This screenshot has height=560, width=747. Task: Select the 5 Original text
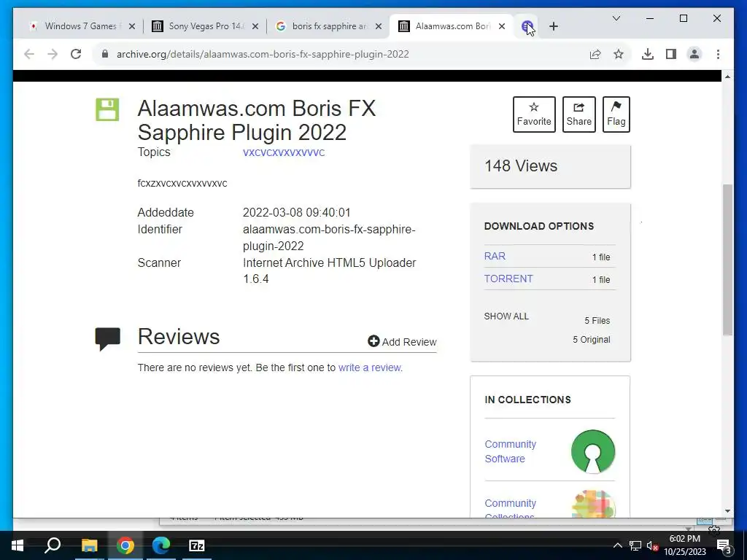(x=591, y=340)
